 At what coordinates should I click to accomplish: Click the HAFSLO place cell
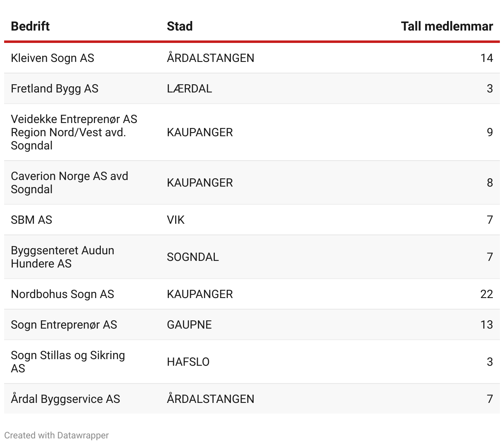(188, 362)
